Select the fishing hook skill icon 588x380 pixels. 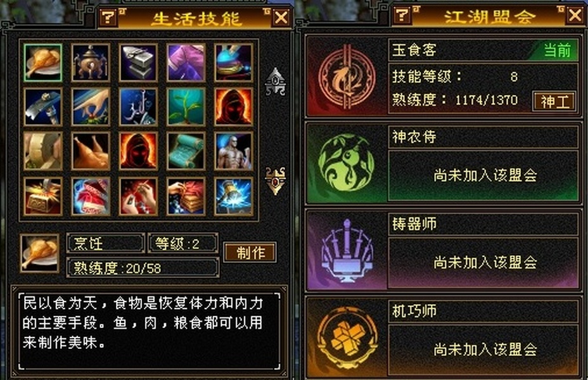138,107
